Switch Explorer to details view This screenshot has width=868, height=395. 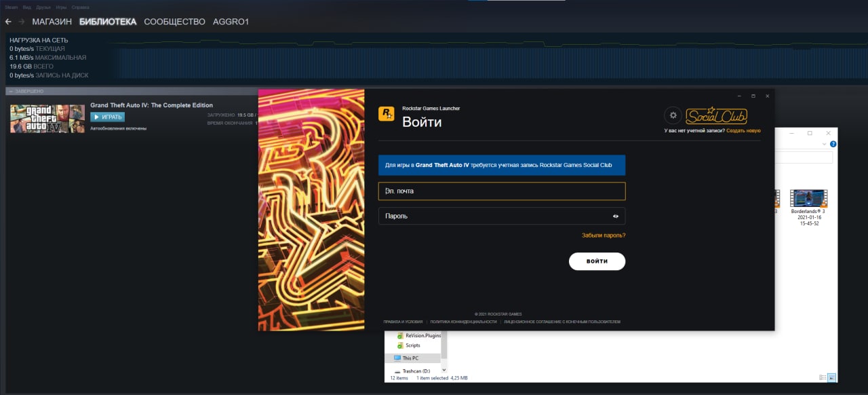point(822,377)
